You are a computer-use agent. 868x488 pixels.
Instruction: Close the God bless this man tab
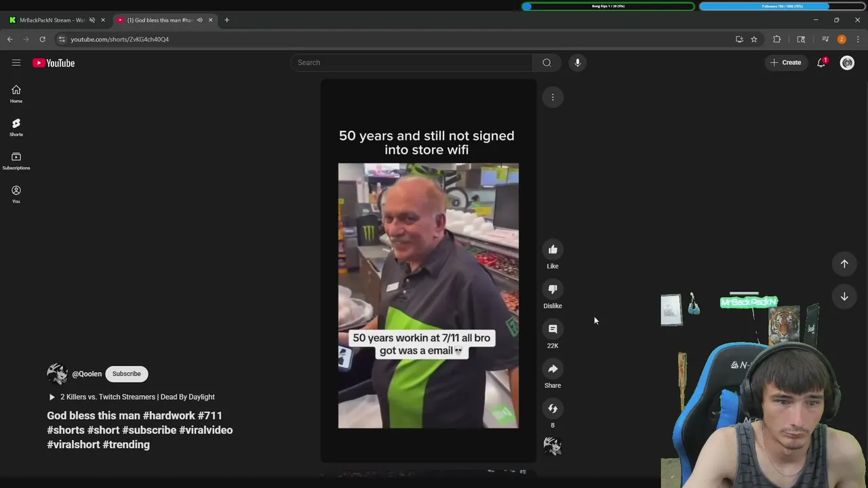[x=210, y=20]
